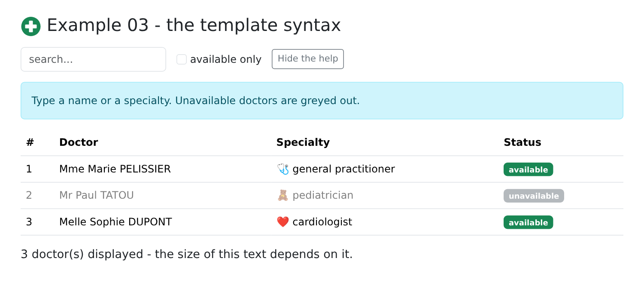Select the greyed-out Mr Paul TATOU name

(x=97, y=195)
